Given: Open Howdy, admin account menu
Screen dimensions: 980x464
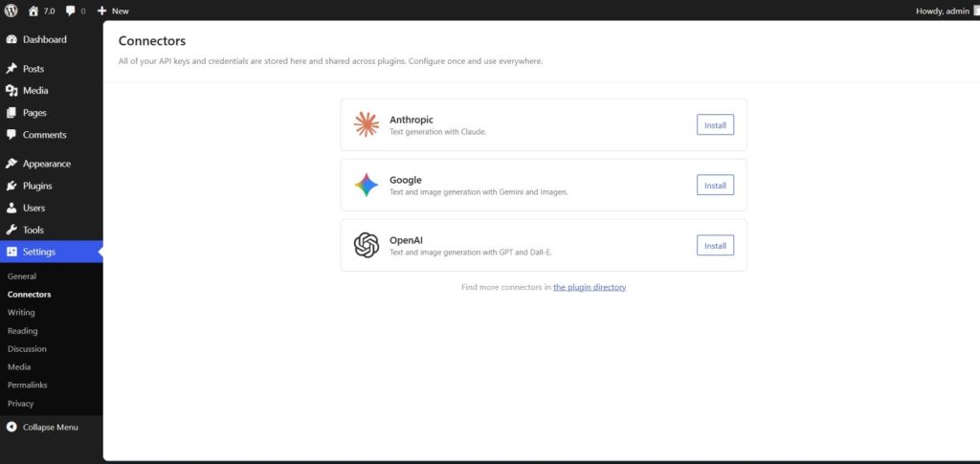Looking at the screenshot, I should [x=945, y=11].
